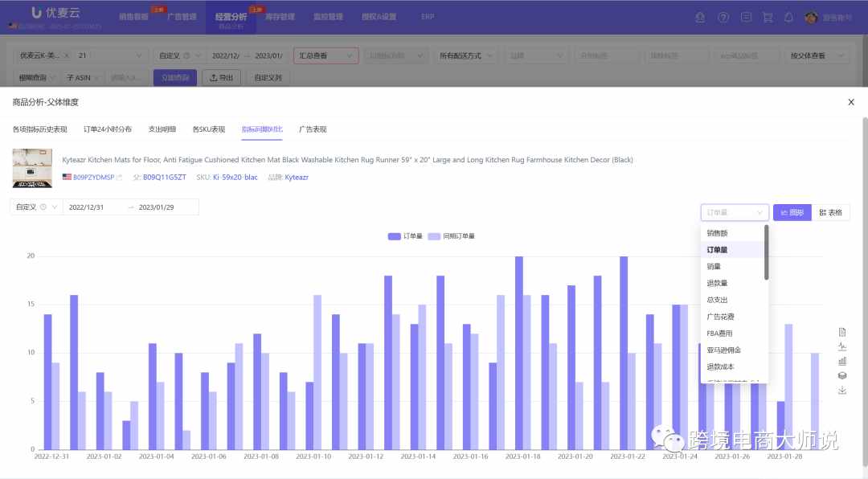Viewport: 868px width, 479px height.
Task: Toggle the 同期订单量 legend series
Action: pyautogui.click(x=451, y=236)
